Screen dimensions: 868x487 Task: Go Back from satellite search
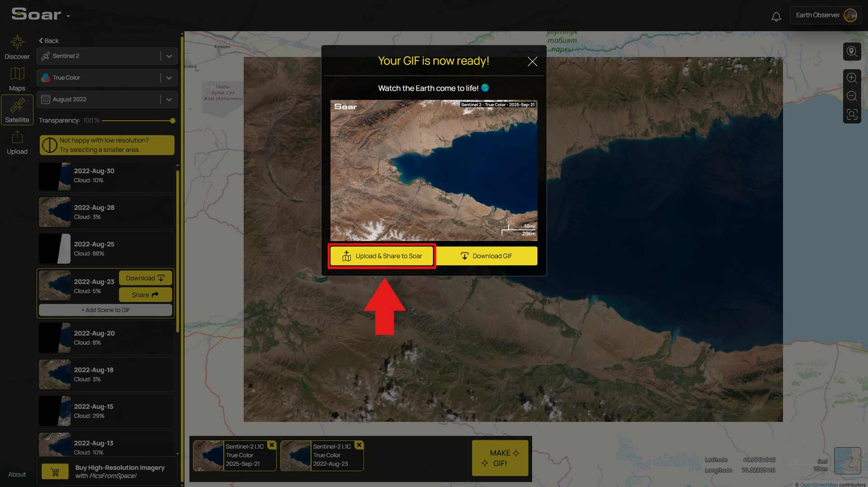[49, 41]
